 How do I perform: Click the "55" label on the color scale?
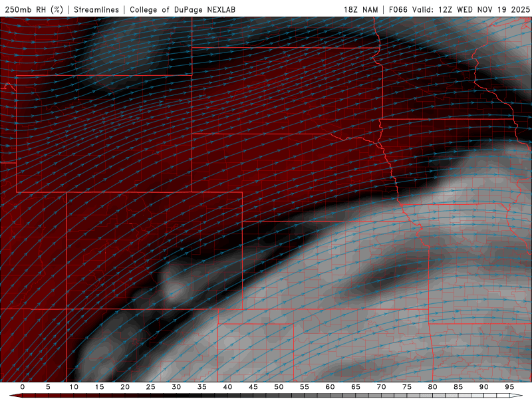pos(305,387)
